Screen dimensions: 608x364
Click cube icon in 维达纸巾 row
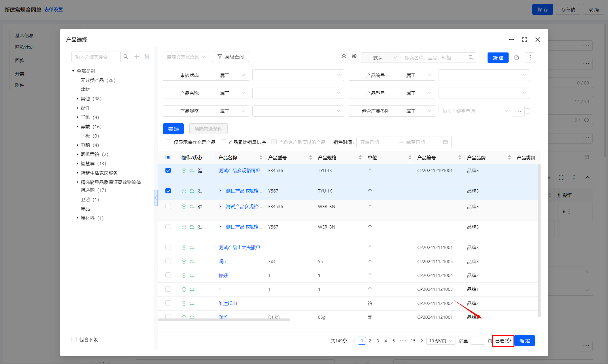184,303
